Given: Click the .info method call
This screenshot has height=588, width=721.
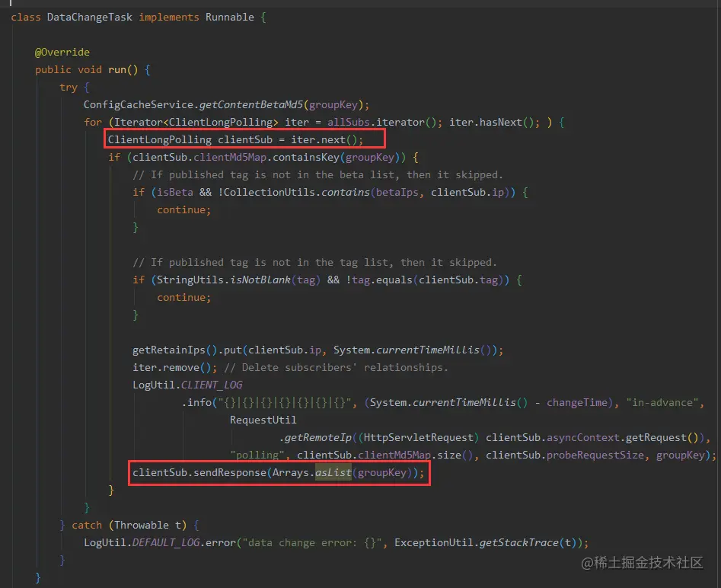Looking at the screenshot, I should click(x=196, y=402).
